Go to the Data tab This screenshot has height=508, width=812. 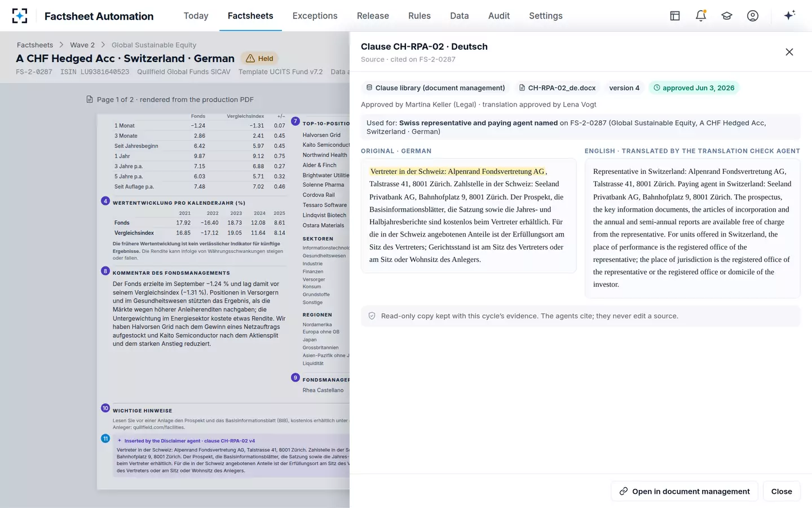click(460, 16)
